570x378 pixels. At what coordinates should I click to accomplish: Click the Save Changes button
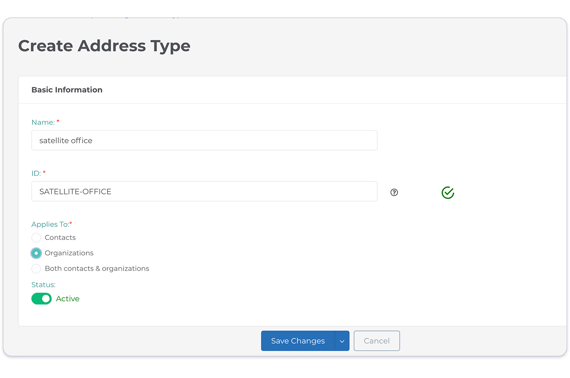point(298,341)
